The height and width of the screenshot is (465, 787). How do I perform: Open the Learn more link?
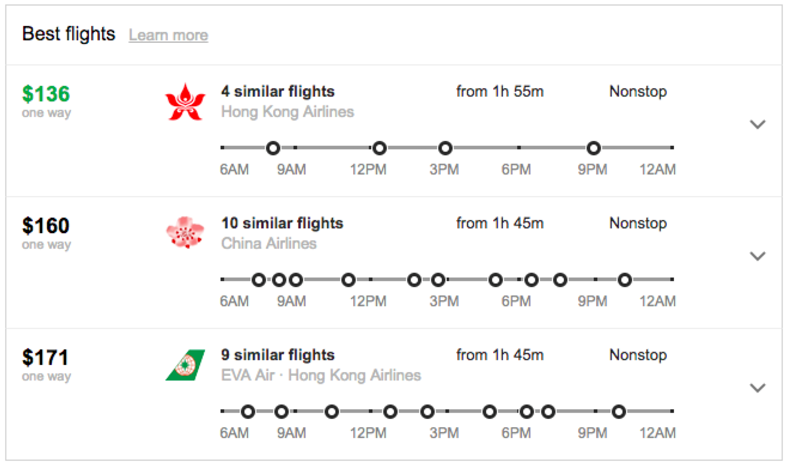pos(168,35)
